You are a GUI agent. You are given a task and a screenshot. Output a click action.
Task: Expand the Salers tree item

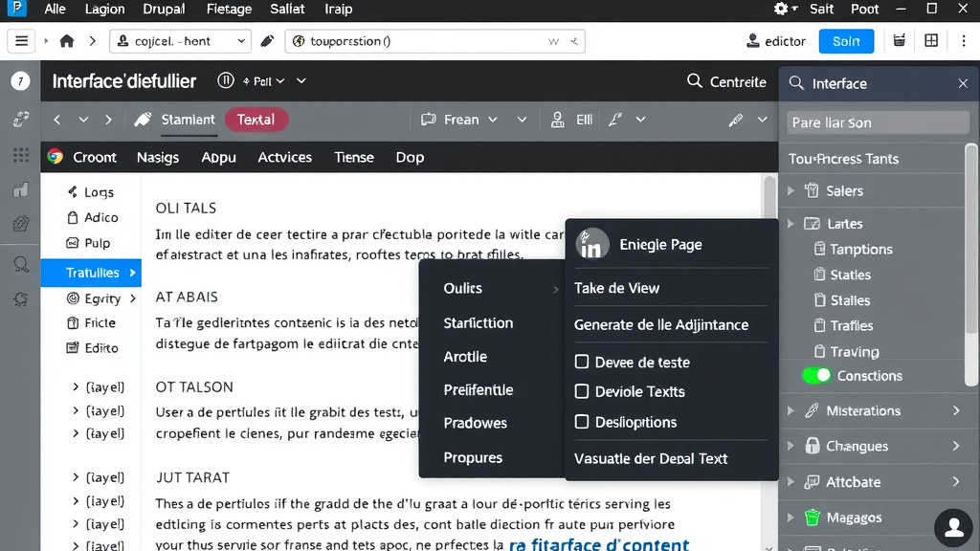click(790, 190)
